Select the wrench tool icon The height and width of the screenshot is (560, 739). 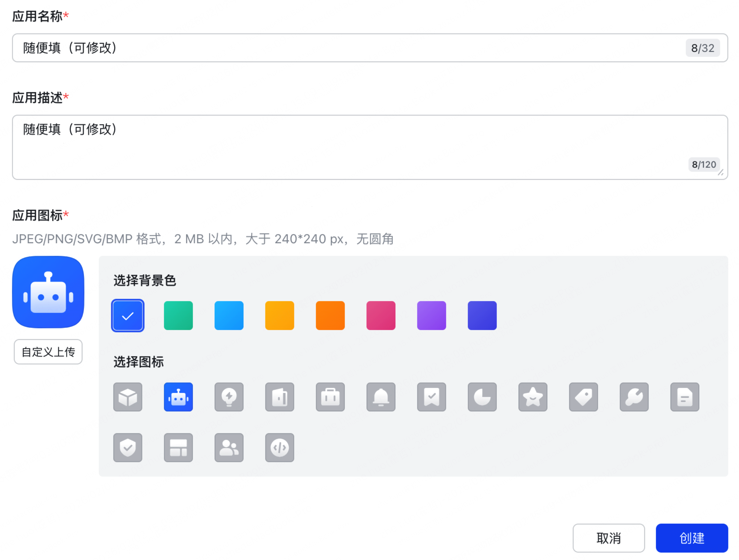(x=634, y=397)
